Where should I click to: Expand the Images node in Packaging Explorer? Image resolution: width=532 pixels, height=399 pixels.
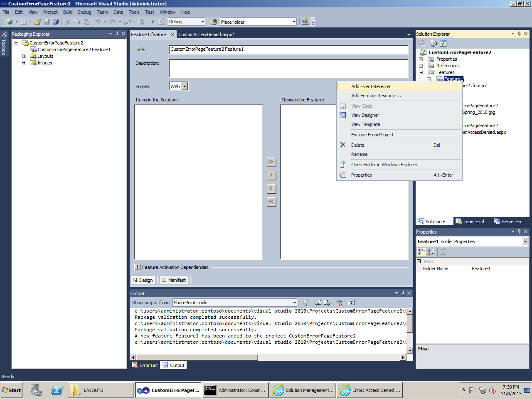coord(24,63)
